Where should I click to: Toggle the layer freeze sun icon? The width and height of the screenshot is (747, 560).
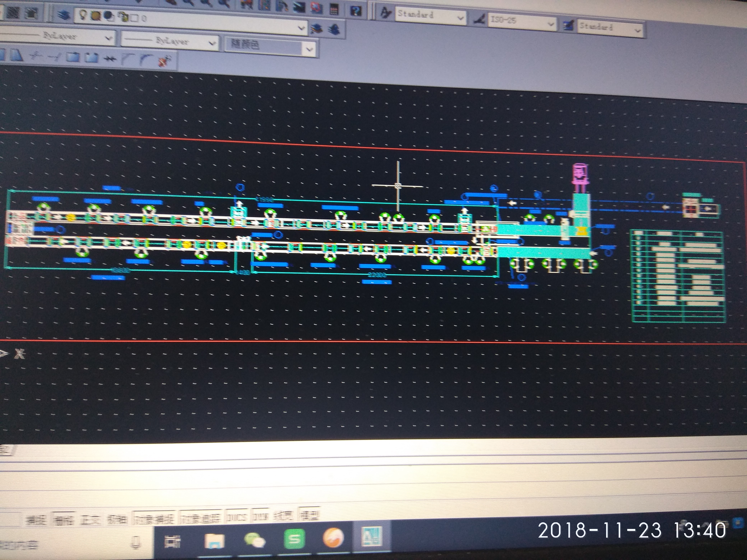(x=96, y=16)
